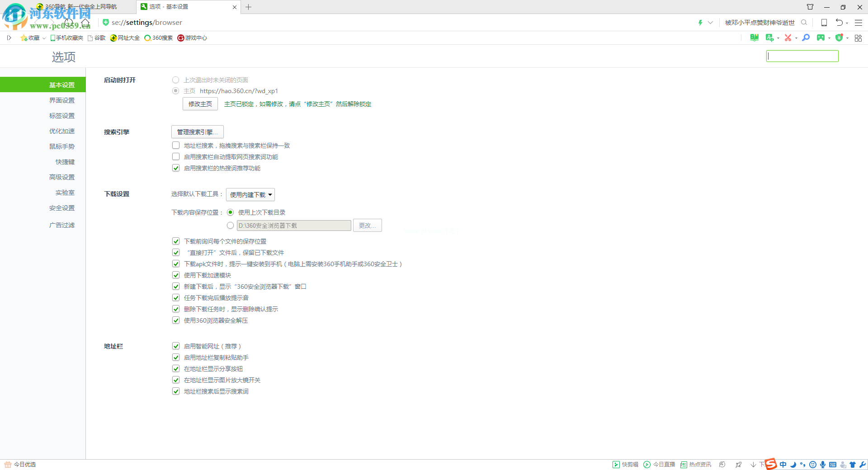Expand the chevron next to lightning icon
The height and width of the screenshot is (470, 868).
tap(710, 23)
